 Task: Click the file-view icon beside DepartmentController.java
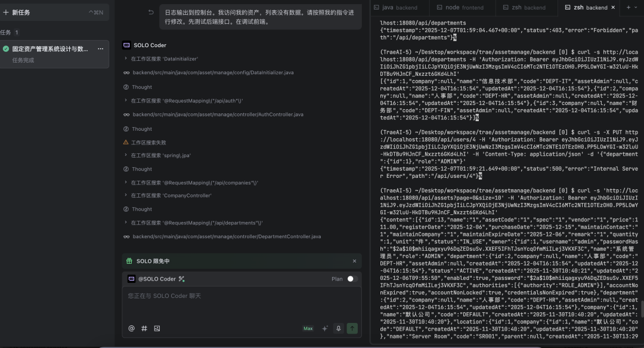126,237
